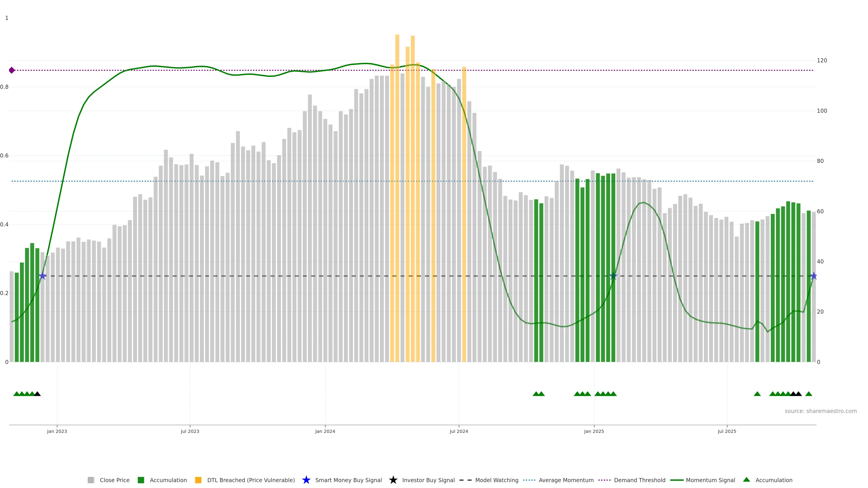
Task: Click the green triangle Accumulation legend icon
Action: (x=747, y=480)
